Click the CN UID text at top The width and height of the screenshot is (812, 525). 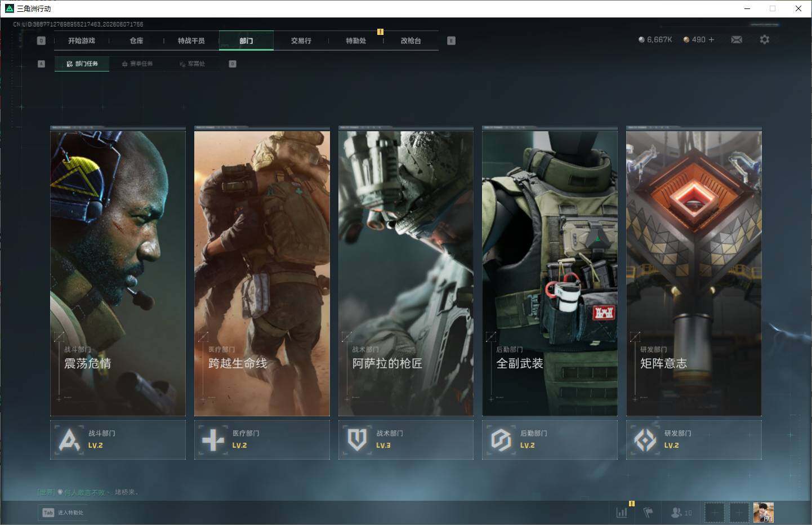[x=78, y=24]
